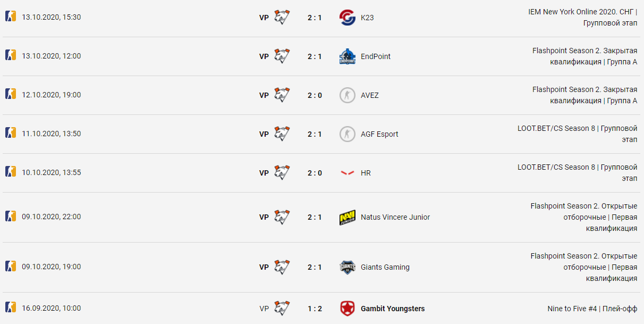Click the K23 team logo
The height and width of the screenshot is (324, 644).
[347, 18]
